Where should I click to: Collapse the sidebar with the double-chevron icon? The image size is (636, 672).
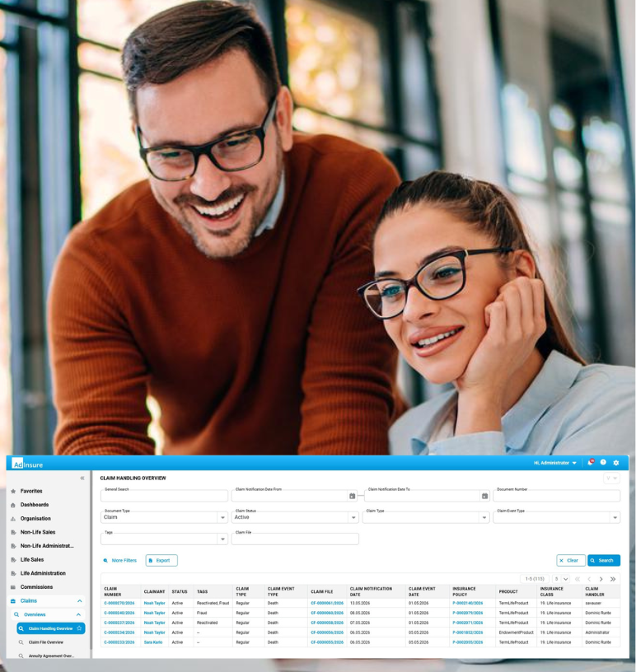click(82, 478)
